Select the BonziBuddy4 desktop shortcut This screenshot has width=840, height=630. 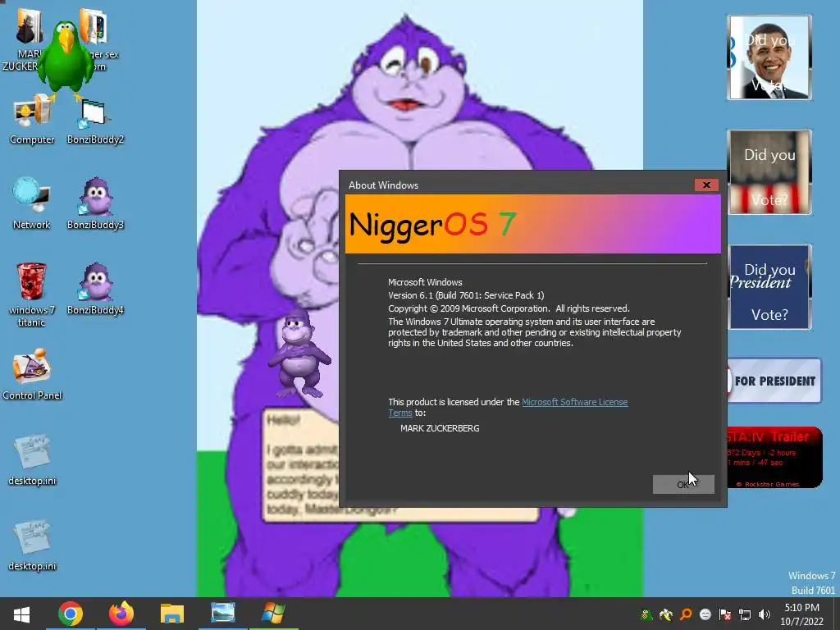(x=95, y=290)
